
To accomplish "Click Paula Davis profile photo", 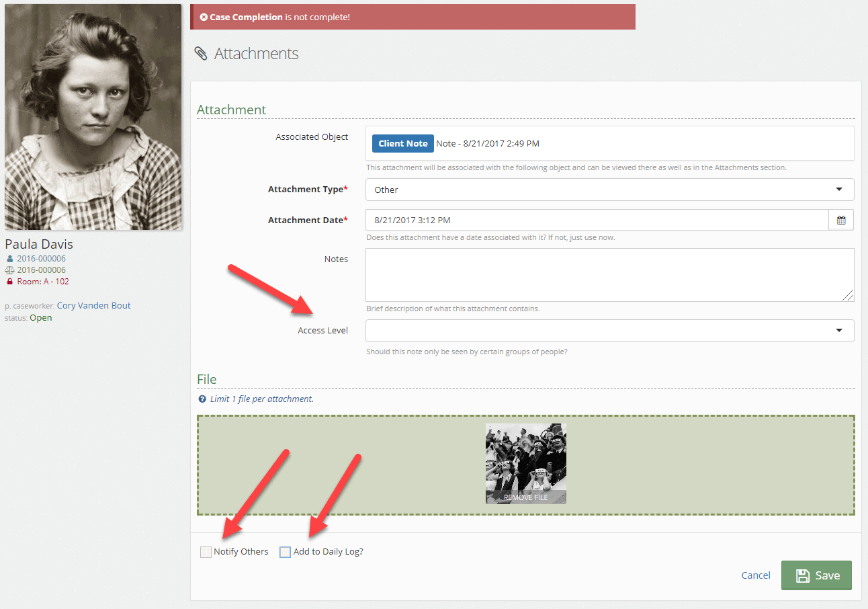I will pyautogui.click(x=93, y=117).
